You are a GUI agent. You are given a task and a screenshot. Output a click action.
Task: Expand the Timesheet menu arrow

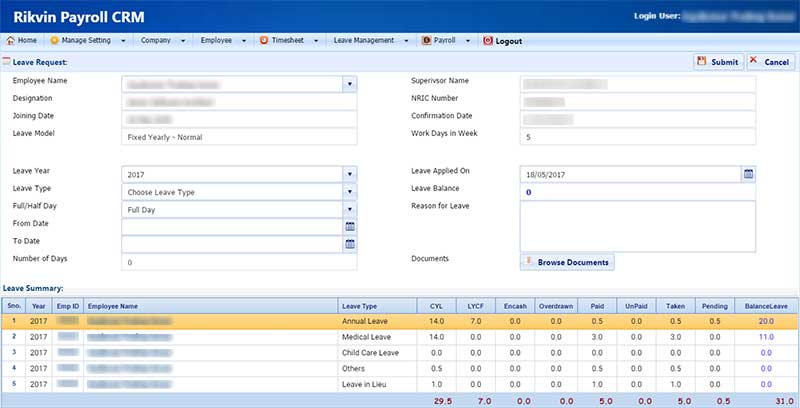click(x=316, y=41)
